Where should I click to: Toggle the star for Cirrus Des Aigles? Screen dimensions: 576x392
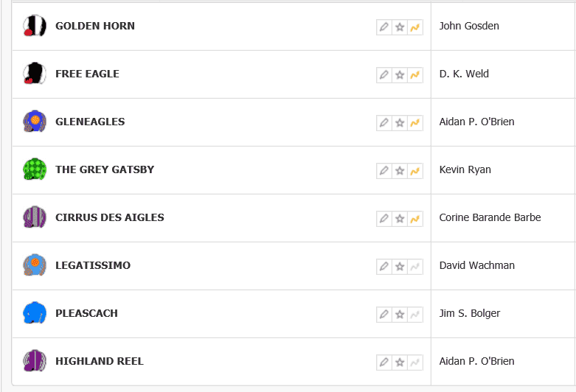(x=400, y=219)
